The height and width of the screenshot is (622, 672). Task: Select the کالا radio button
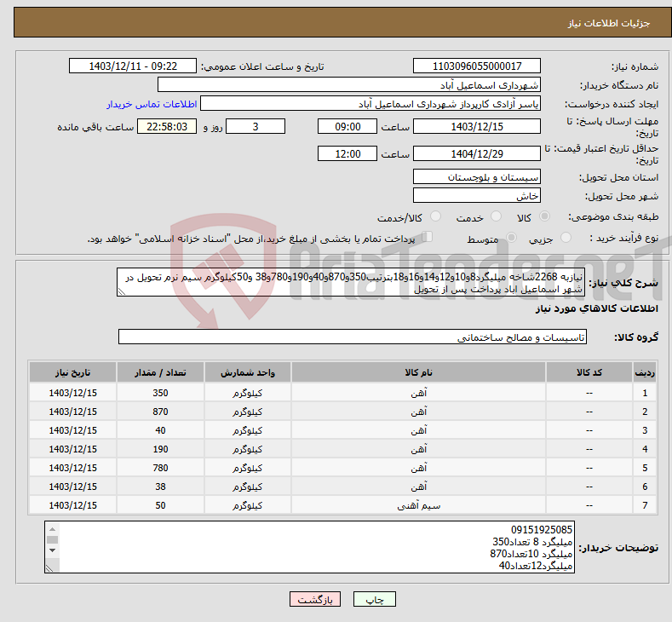544,216
